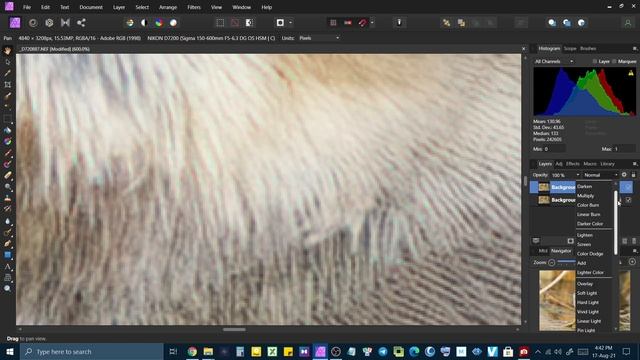
Task: Select the Crop tool
Action: 7,85
